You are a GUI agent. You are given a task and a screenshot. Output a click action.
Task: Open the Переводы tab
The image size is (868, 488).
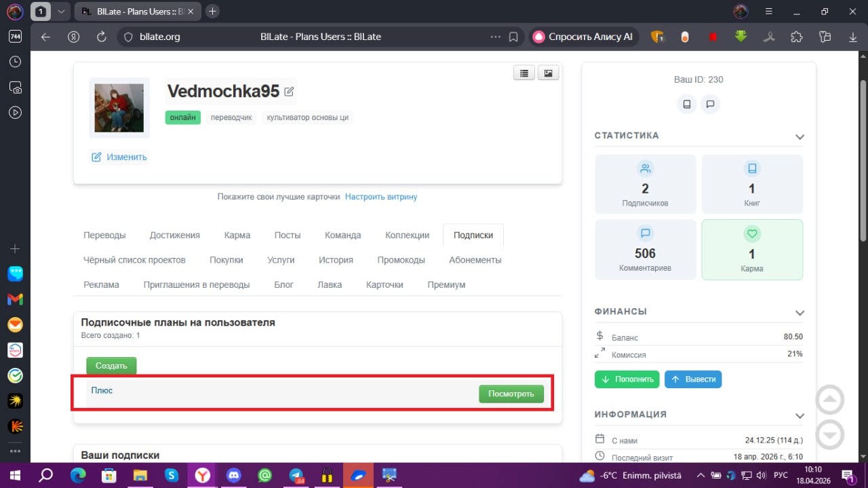(104, 235)
